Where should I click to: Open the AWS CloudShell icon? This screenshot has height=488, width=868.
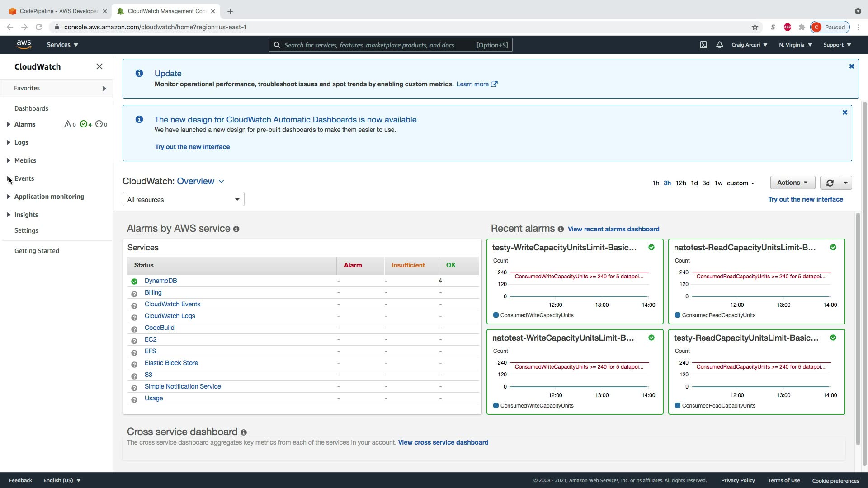(x=703, y=45)
